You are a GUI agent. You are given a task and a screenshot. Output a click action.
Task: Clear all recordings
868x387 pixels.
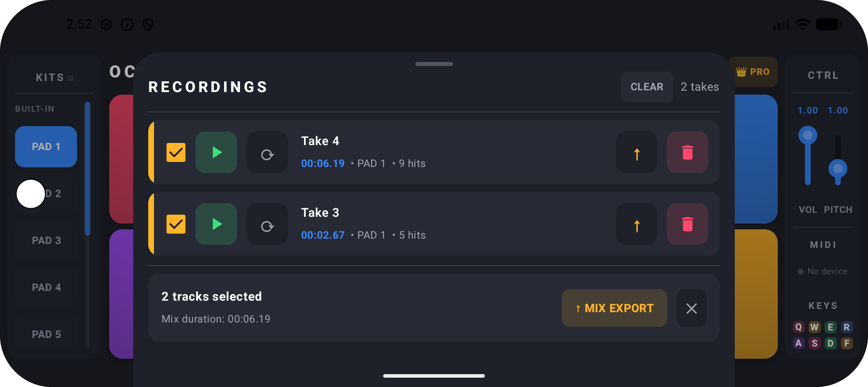coord(647,87)
